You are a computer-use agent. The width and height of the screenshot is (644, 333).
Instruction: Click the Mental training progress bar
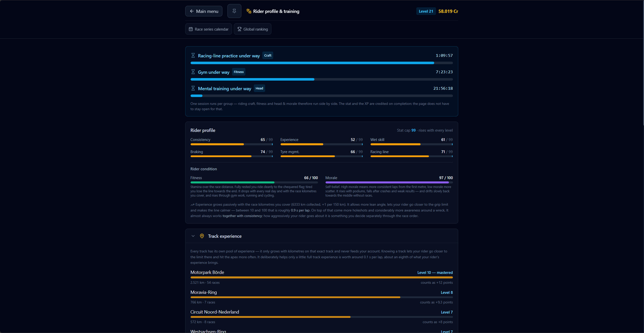[x=322, y=96]
